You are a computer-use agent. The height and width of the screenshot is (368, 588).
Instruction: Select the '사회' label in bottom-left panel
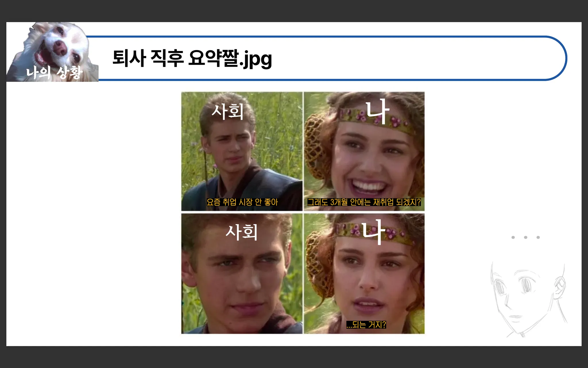tap(241, 232)
